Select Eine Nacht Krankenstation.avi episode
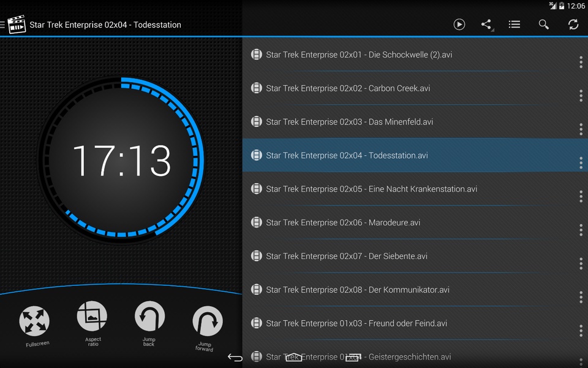The image size is (588, 368). click(x=415, y=189)
